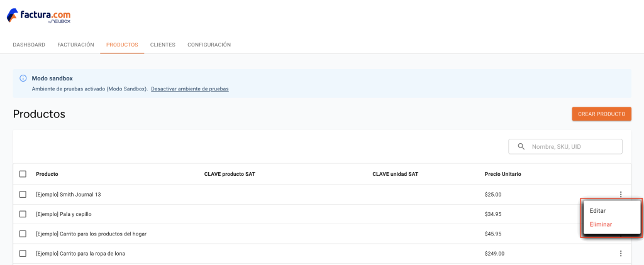644x265 pixels.
Task: Choose Editar in the context menu
Action: tap(612, 210)
